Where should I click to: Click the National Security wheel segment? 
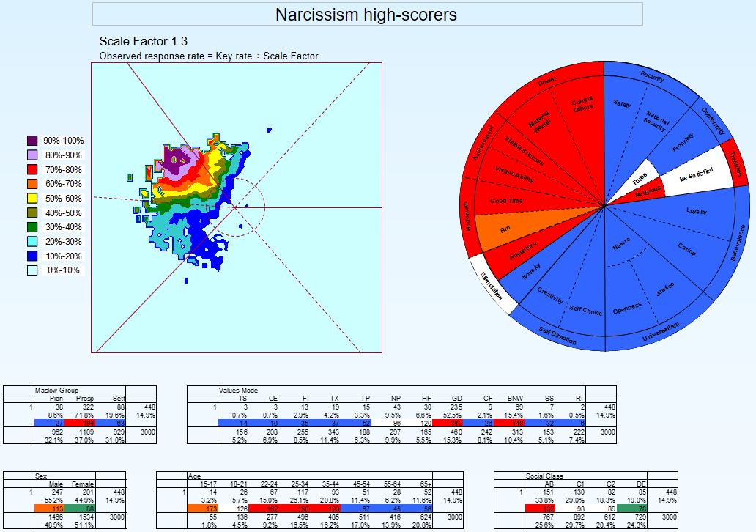654,122
